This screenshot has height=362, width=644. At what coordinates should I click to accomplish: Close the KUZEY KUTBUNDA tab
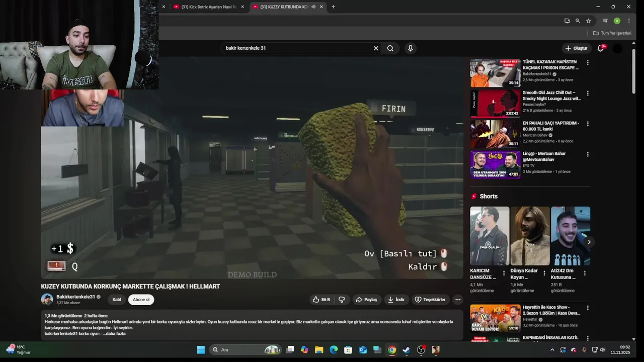pos(321,7)
